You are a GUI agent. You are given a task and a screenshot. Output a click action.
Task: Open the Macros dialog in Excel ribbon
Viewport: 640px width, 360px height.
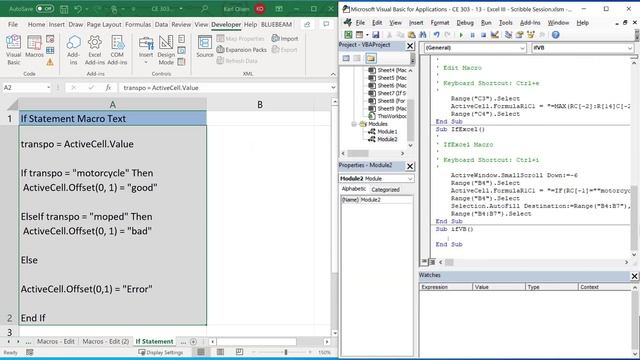(x=34, y=46)
